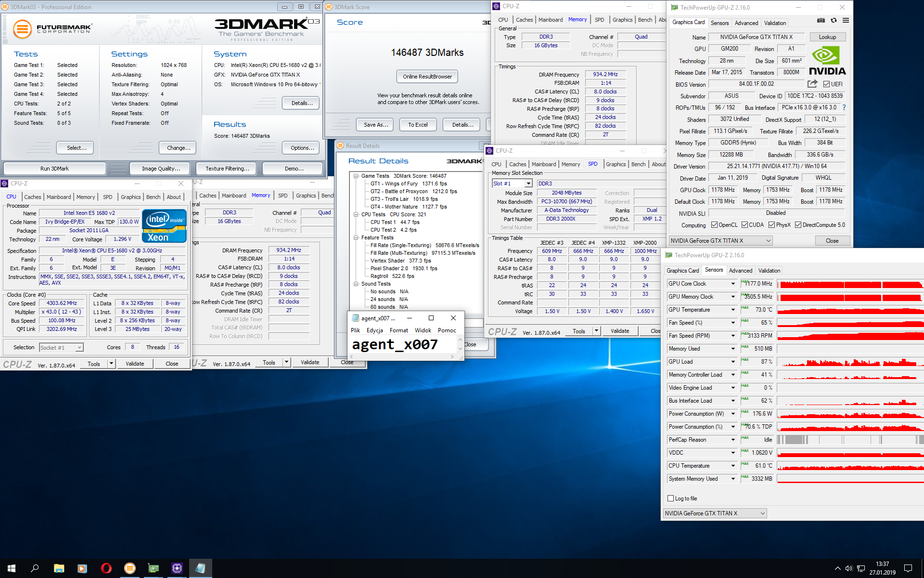Click Lookup button in GPU-Z
Viewport: 924px width, 578px height.
point(827,37)
